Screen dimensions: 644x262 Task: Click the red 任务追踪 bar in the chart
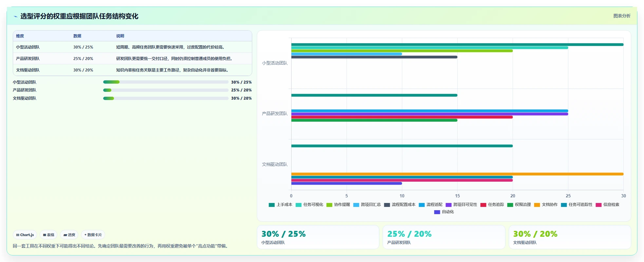tap(402, 117)
